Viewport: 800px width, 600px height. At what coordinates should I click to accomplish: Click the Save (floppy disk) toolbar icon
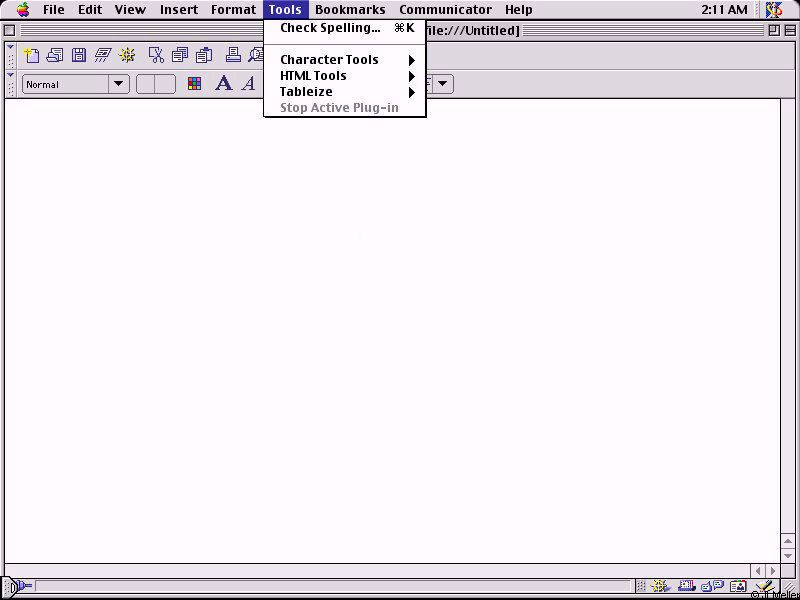tap(79, 56)
